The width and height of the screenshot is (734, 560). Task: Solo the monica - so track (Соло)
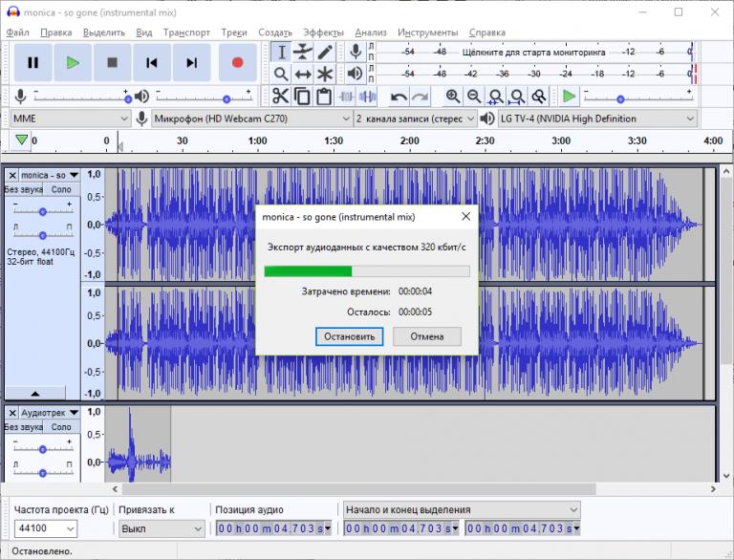coord(61,189)
